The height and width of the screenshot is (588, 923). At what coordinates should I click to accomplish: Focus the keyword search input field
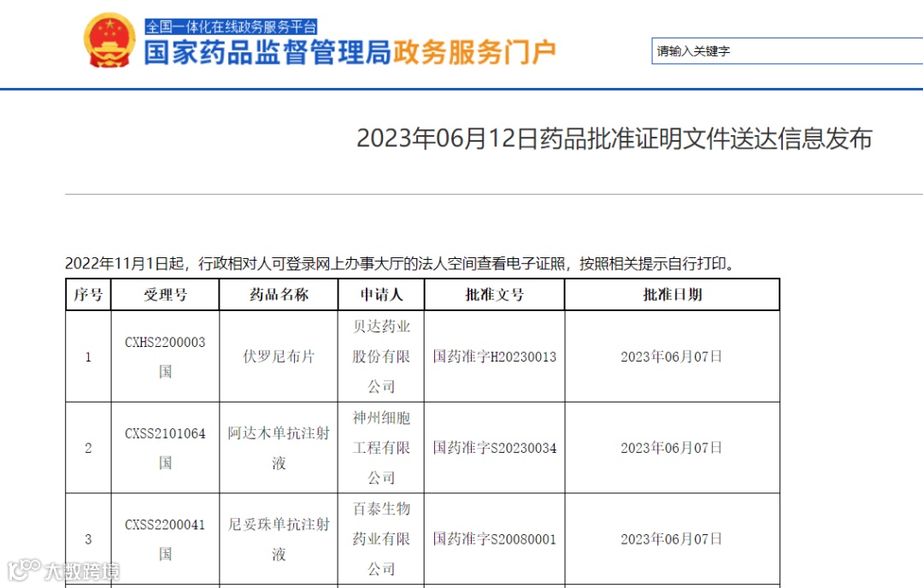(x=787, y=50)
